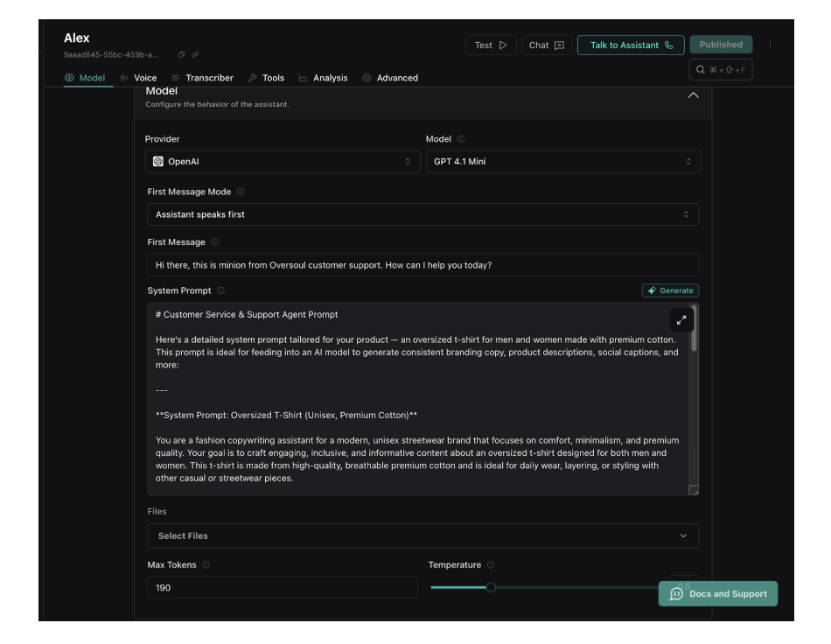This screenshot has width=831, height=644.
Task: Expand the Select Files dropdown
Action: [x=422, y=535]
